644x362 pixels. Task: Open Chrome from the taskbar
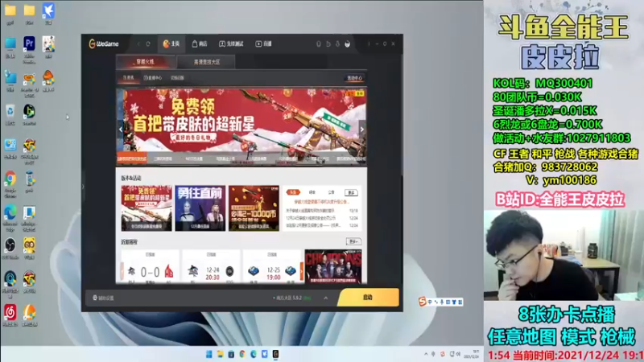pyautogui.click(x=242, y=354)
